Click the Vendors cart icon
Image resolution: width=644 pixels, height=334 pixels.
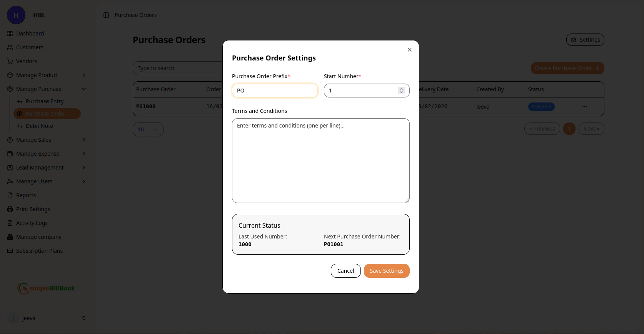10,61
